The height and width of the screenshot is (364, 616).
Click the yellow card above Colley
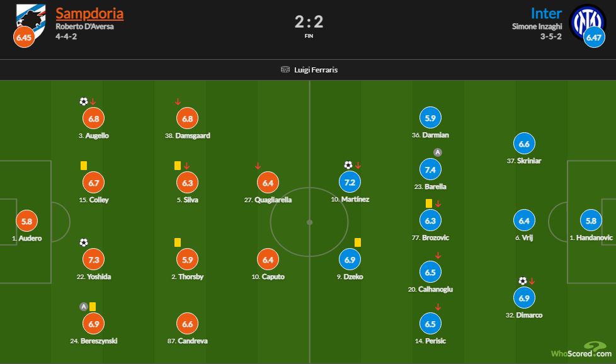tap(84, 166)
